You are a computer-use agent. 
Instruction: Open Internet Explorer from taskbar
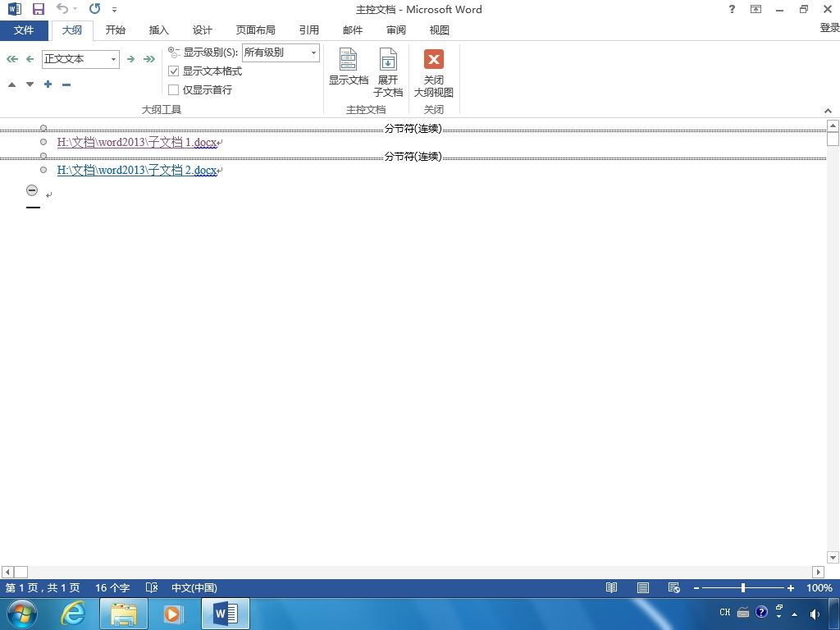tap(72, 614)
